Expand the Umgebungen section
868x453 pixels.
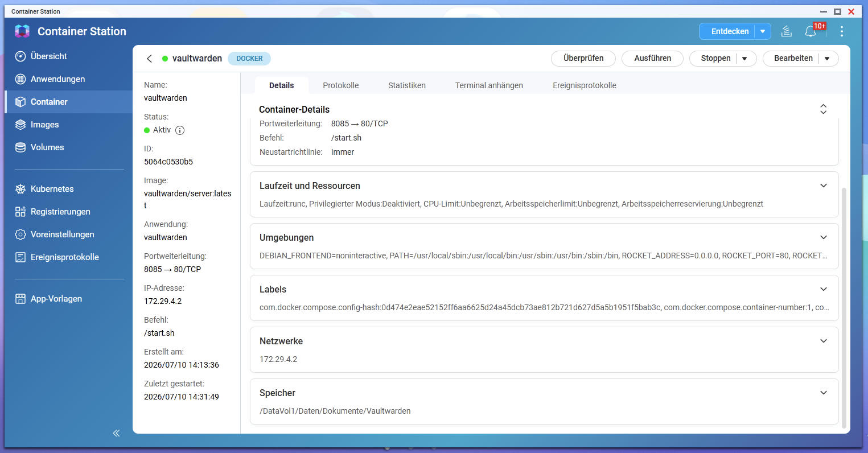pos(824,237)
